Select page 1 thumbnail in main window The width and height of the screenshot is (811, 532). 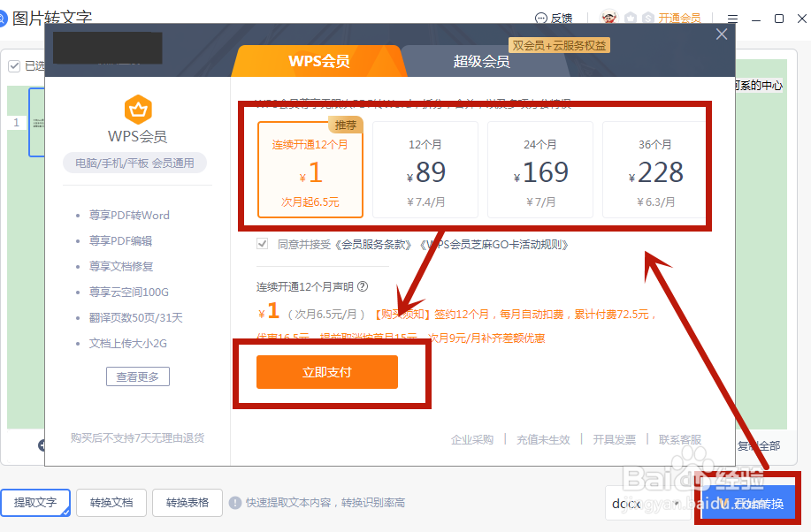(36, 122)
